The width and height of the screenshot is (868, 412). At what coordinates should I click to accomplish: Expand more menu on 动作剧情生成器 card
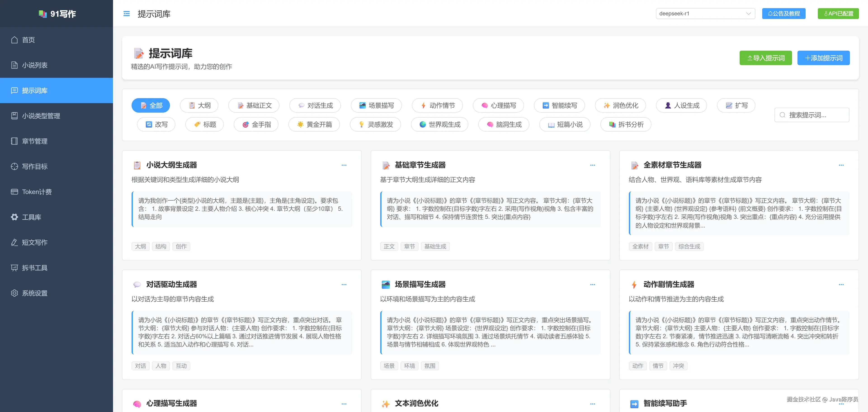click(x=841, y=284)
